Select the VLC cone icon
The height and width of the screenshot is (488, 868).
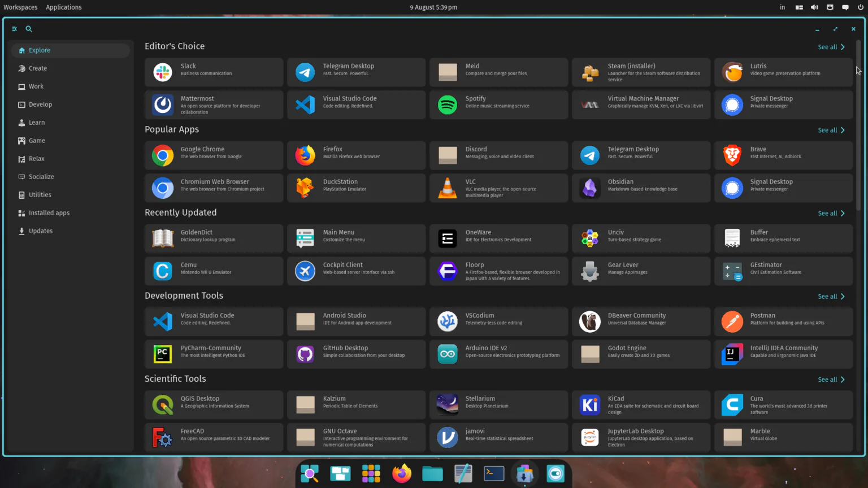pos(448,188)
